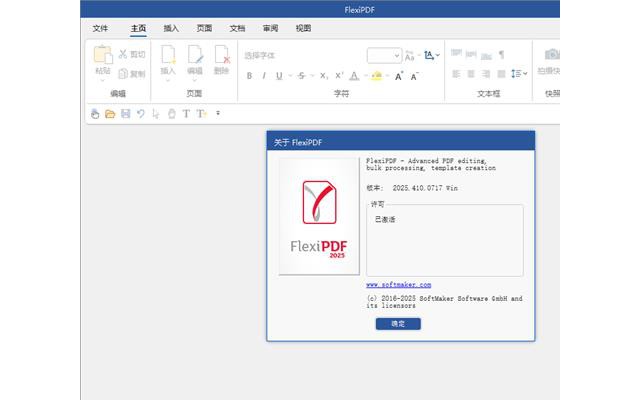Viewport: 640px width, 400px height.
Task: Click the yellow text highlight color icon
Action: pyautogui.click(x=377, y=76)
